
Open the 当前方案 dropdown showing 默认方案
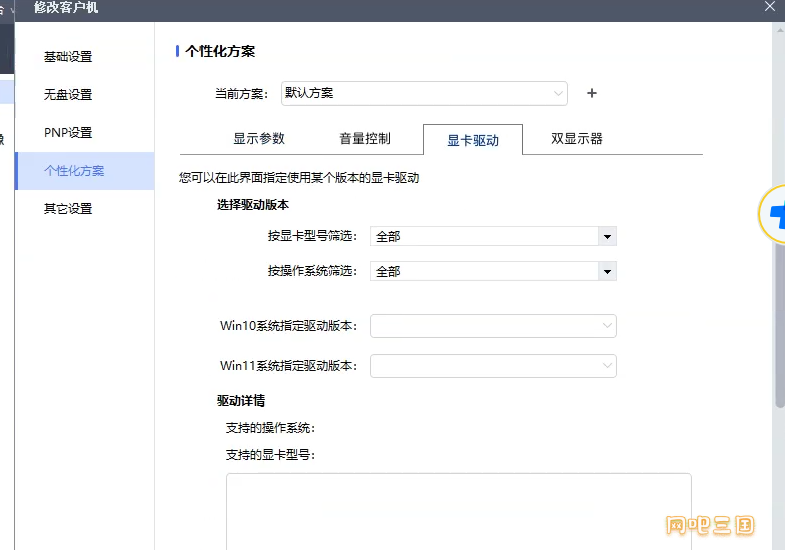(424, 94)
